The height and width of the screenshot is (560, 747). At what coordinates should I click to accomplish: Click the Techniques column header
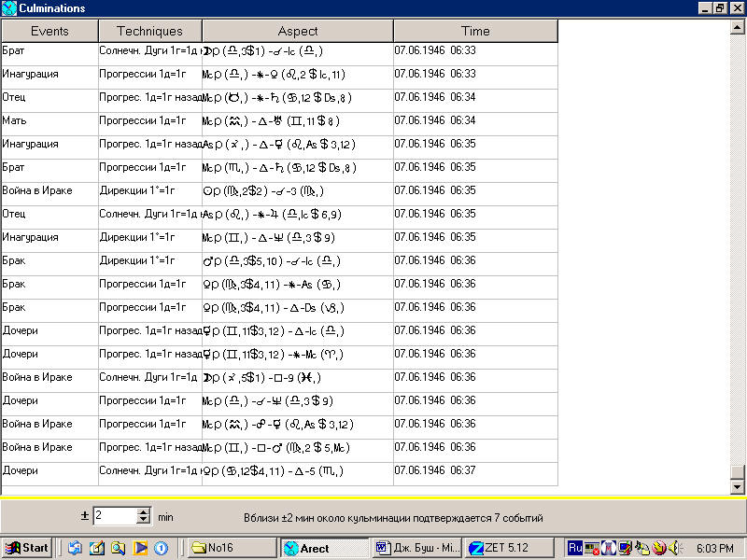149,31
